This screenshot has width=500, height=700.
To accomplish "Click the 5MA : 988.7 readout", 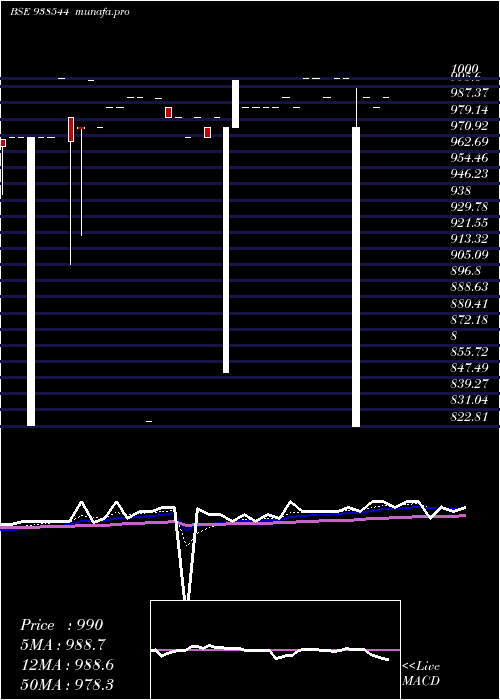I will click(64, 645).
